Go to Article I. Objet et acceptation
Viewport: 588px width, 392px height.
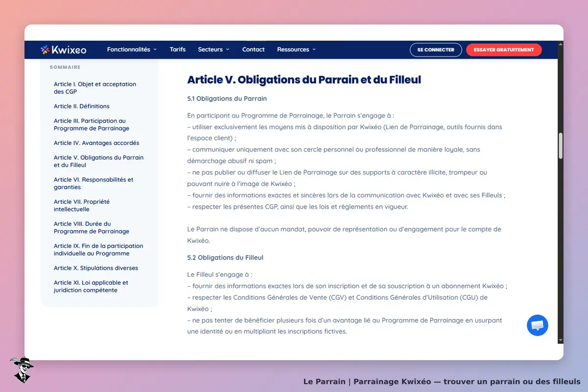tap(95, 88)
